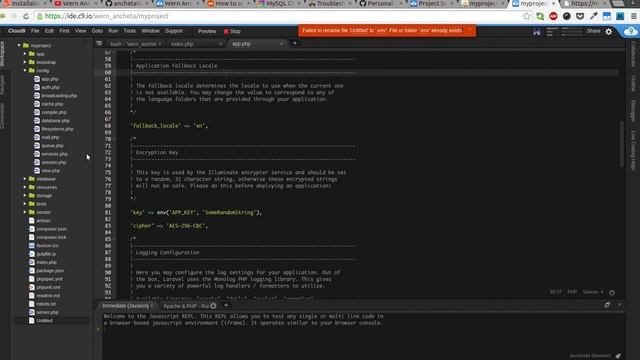Open auth.php in the file tree
640x360 pixels.
click(x=50, y=87)
